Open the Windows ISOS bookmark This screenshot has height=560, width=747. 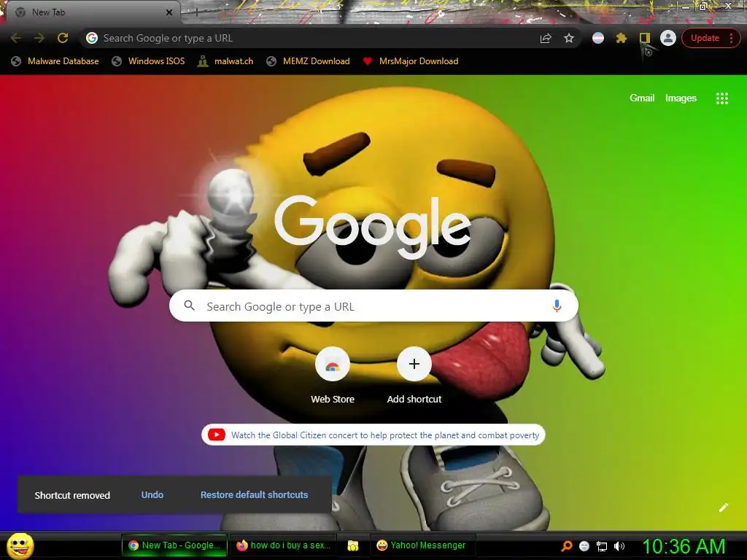(148, 61)
